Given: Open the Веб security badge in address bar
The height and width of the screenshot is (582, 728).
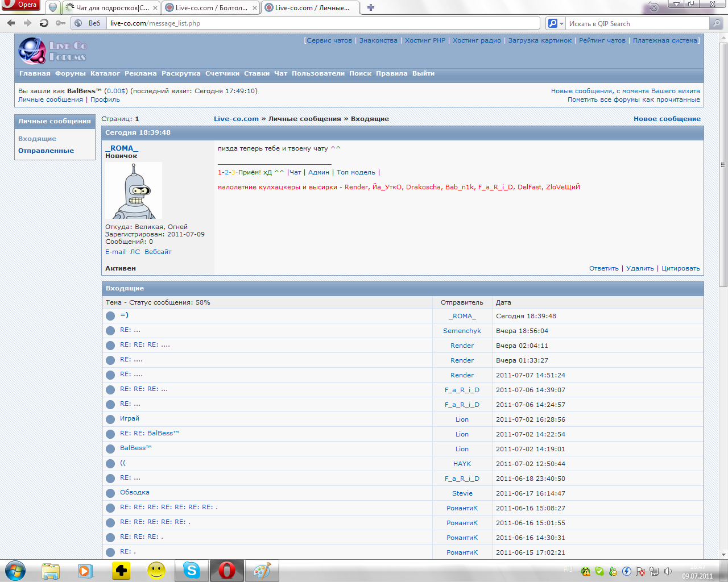Looking at the screenshot, I should 88,23.
